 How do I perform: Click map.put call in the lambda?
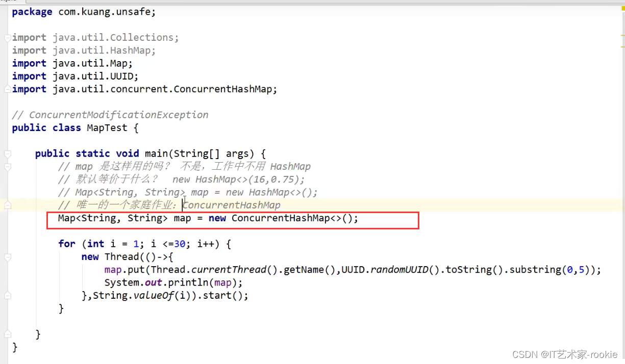tap(353, 270)
